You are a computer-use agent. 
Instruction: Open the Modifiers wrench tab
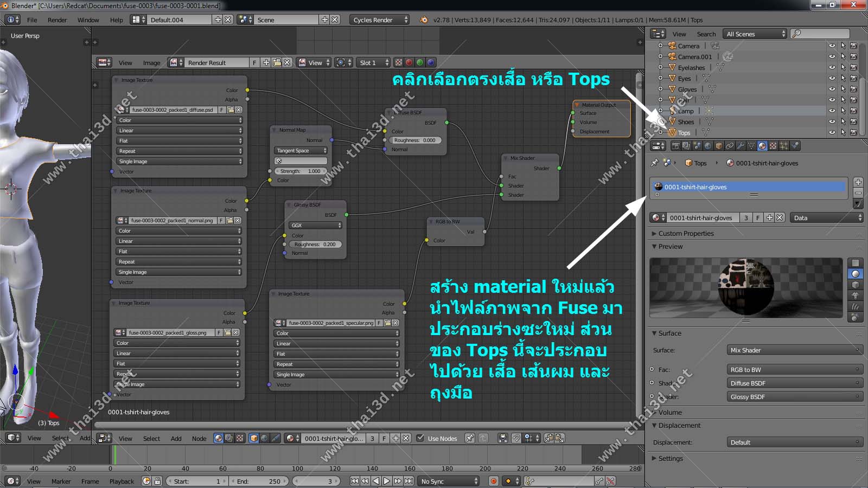741,146
